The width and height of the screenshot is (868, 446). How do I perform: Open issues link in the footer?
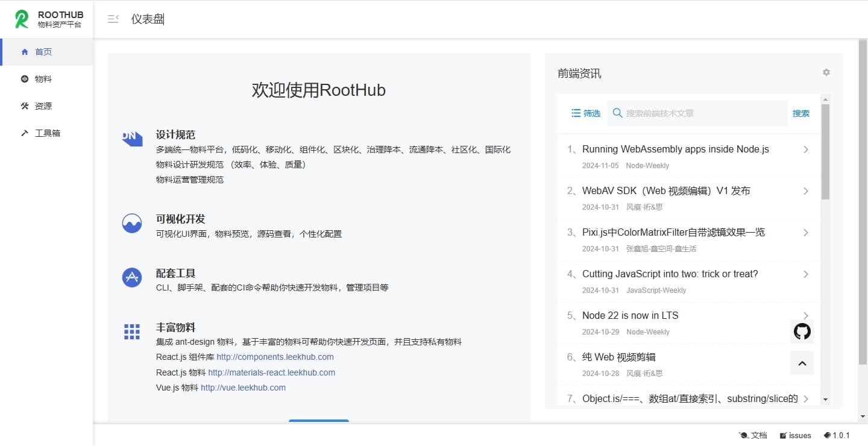tap(795, 435)
